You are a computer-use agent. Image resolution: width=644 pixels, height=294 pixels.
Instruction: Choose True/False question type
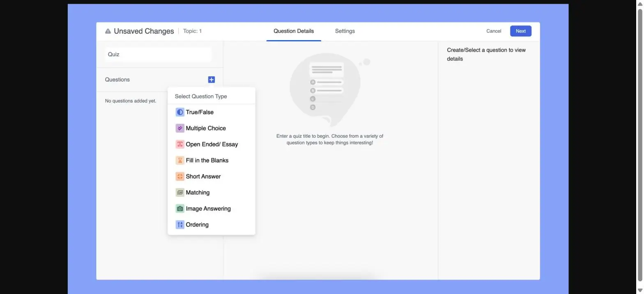pyautogui.click(x=212, y=112)
